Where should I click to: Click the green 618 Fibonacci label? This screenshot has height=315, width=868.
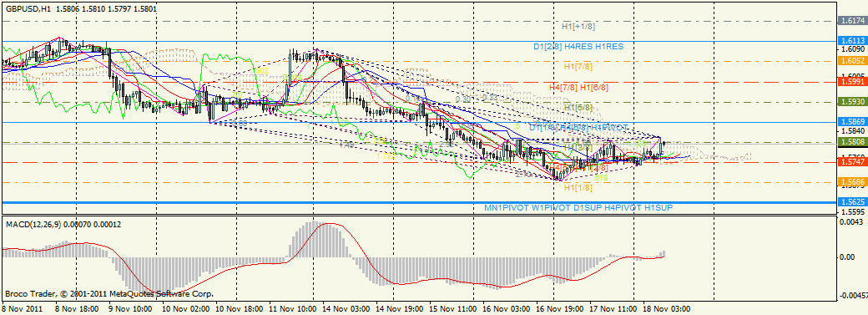[601, 178]
